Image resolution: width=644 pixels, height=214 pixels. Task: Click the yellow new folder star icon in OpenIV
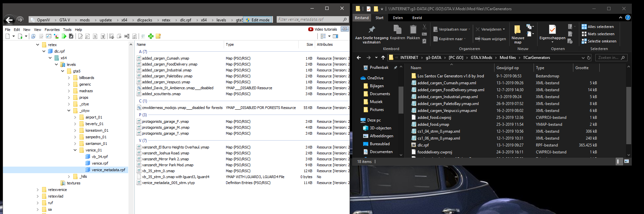coord(158,36)
